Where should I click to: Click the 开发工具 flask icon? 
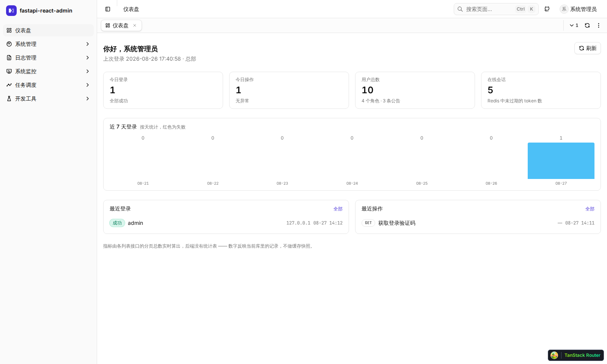[9, 99]
